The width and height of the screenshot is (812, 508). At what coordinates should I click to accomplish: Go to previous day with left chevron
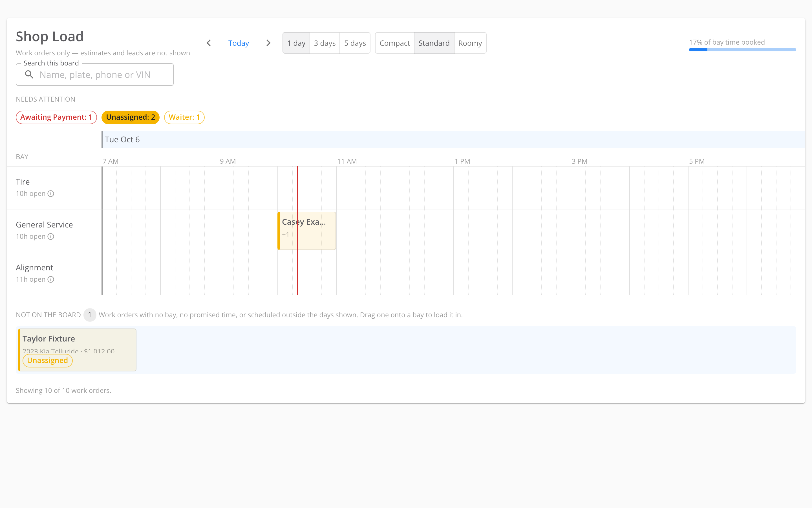tap(209, 43)
